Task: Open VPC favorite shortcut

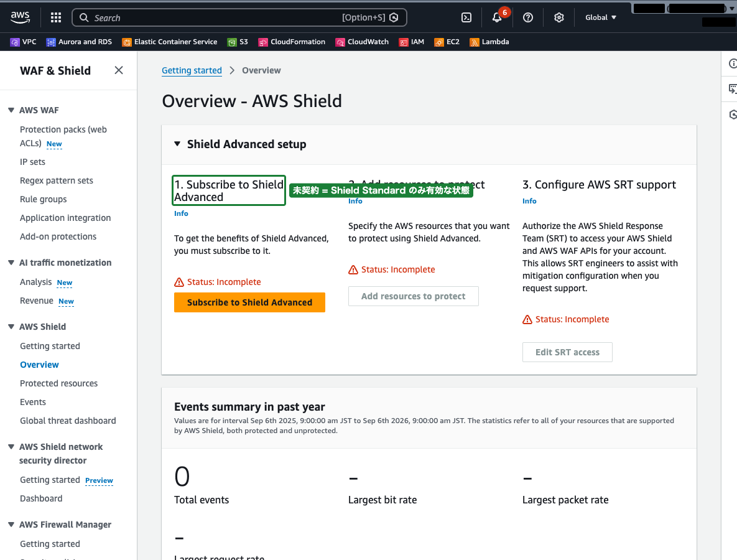Action: [24, 42]
